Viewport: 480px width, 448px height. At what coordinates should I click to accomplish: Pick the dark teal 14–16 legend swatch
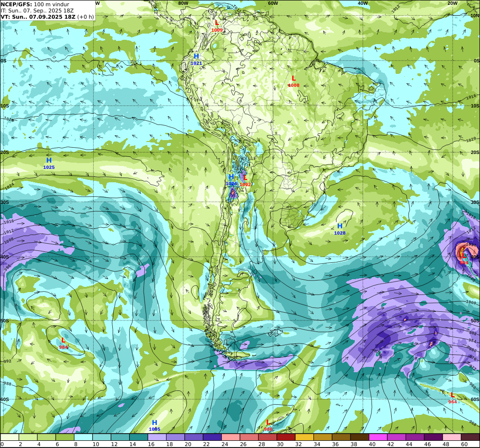point(139,437)
